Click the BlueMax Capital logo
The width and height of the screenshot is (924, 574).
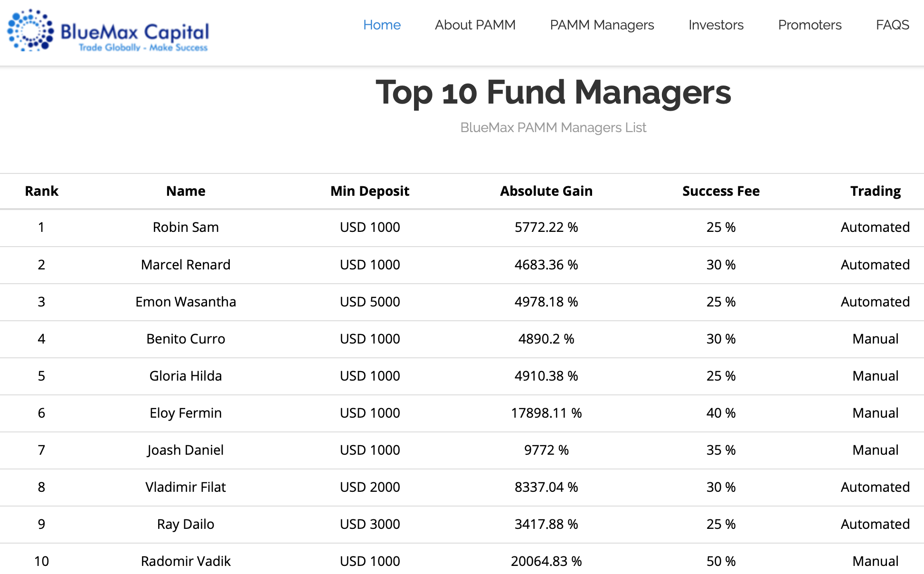[108, 30]
